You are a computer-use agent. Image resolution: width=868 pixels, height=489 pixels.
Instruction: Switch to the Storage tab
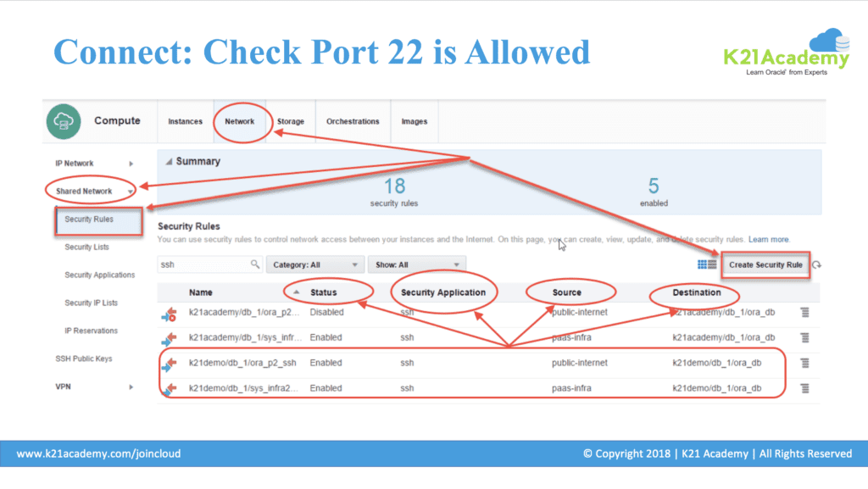coord(290,121)
